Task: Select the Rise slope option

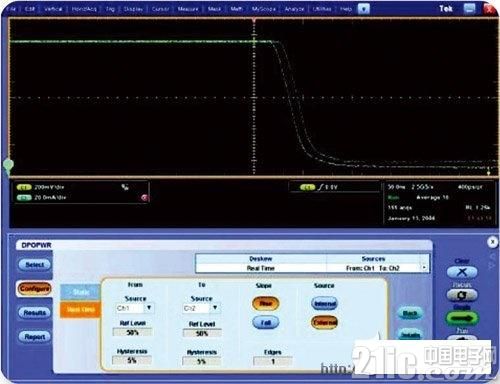Action: (x=266, y=303)
